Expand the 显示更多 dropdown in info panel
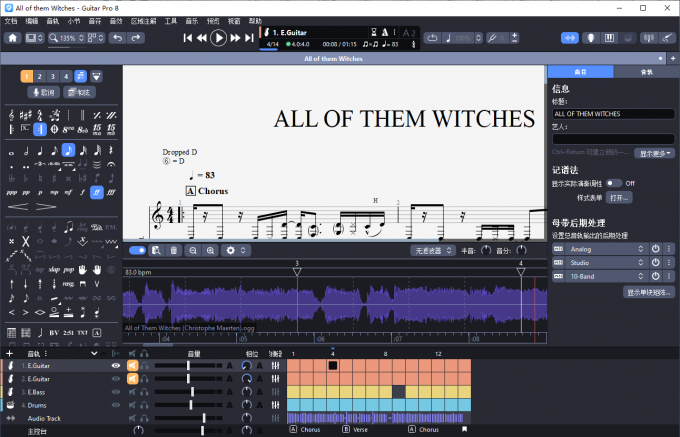The width and height of the screenshot is (680, 437). [x=656, y=153]
